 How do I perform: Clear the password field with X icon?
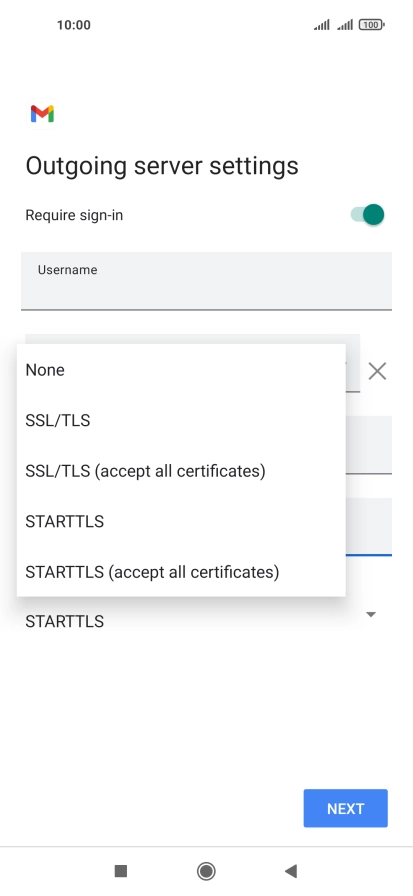pyautogui.click(x=377, y=371)
